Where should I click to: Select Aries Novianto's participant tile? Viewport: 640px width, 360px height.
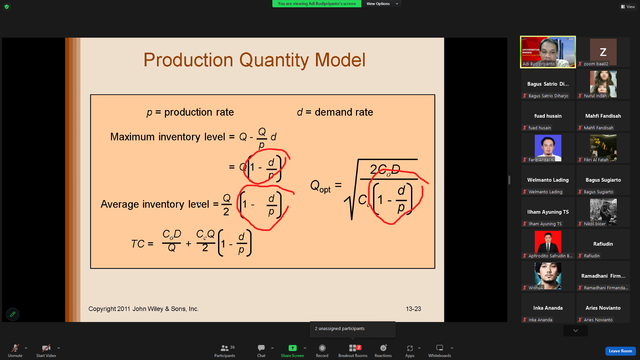[x=603, y=308]
